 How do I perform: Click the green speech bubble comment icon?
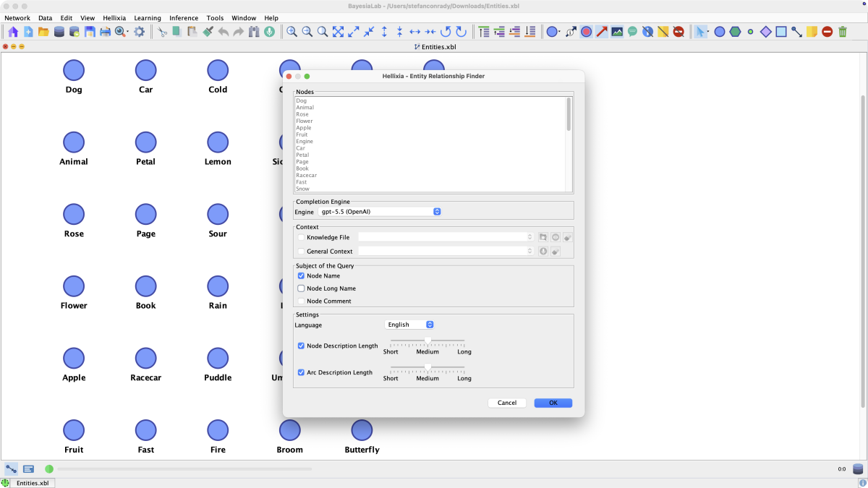tap(632, 32)
